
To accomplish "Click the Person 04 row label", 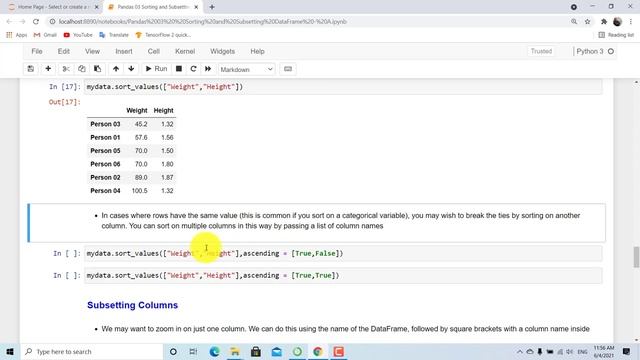I will (105, 191).
